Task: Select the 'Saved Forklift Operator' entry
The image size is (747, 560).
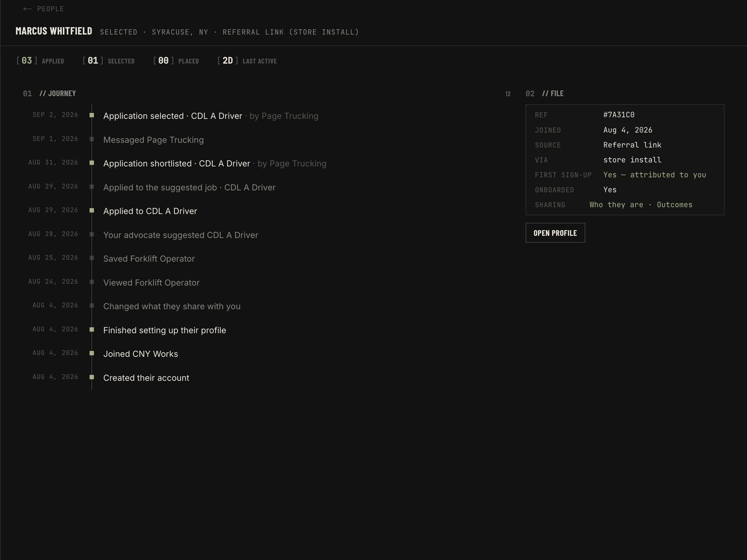Action: (x=149, y=259)
